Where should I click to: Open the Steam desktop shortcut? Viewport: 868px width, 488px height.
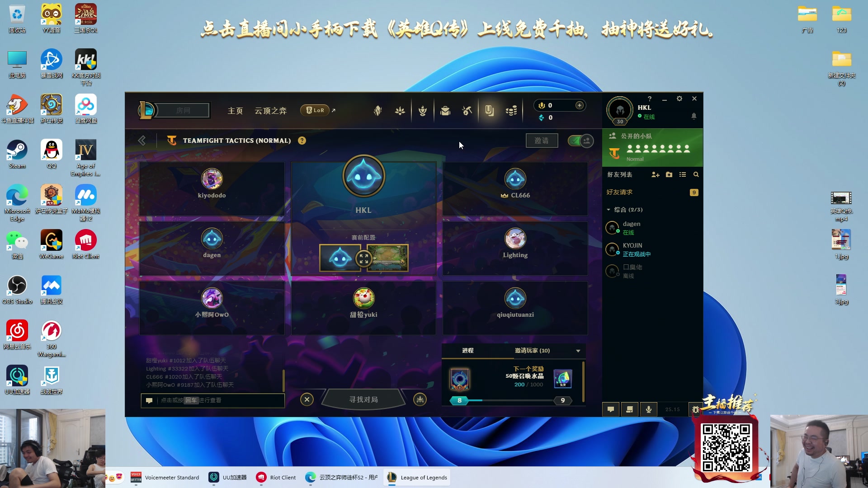(x=17, y=154)
